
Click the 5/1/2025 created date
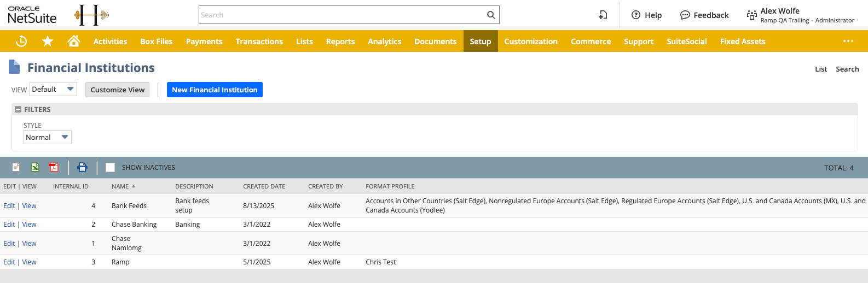[257, 262]
